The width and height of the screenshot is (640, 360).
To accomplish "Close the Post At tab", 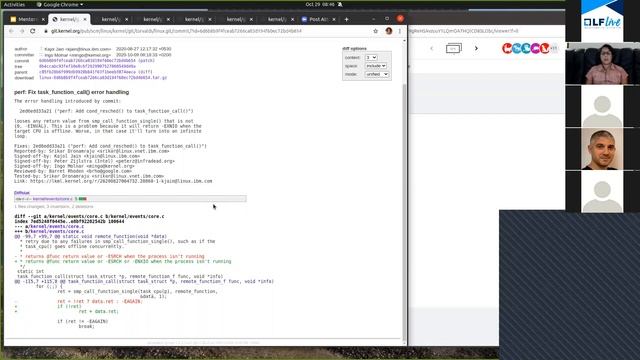I will 334,19.
